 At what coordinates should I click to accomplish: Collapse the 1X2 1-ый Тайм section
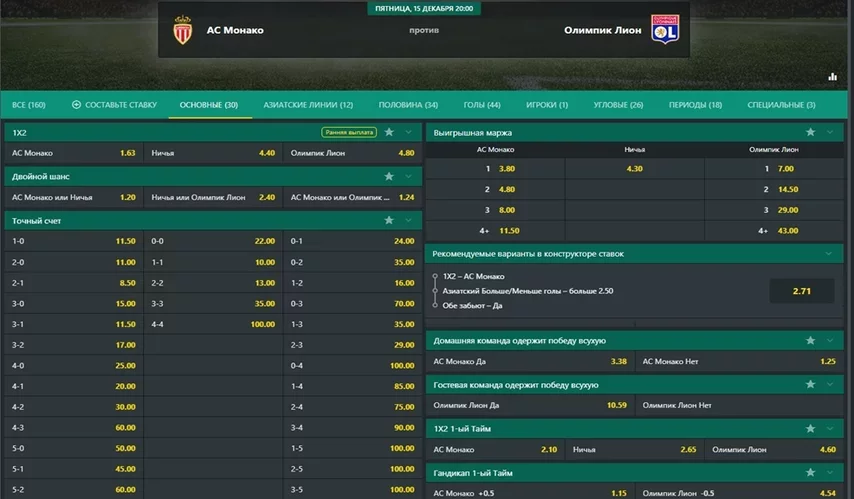(x=830, y=429)
